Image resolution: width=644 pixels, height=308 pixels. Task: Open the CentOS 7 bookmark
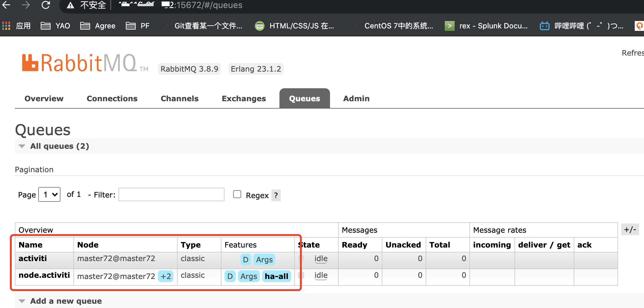click(x=392, y=26)
